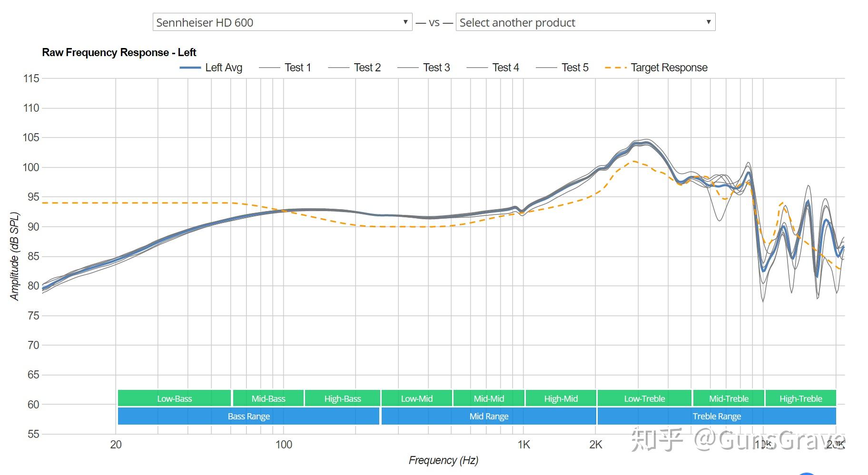This screenshot has width=868, height=475.
Task: Toggle Test 1 series in legend
Action: click(x=285, y=68)
